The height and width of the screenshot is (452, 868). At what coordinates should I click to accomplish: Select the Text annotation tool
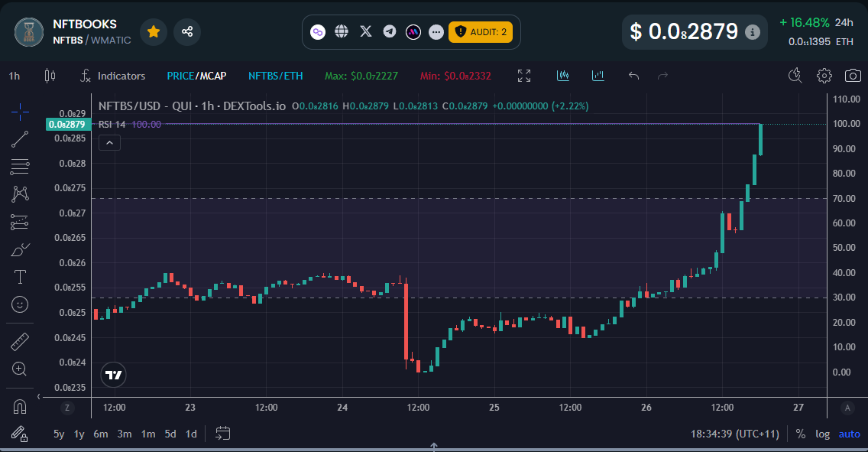pos(19,276)
